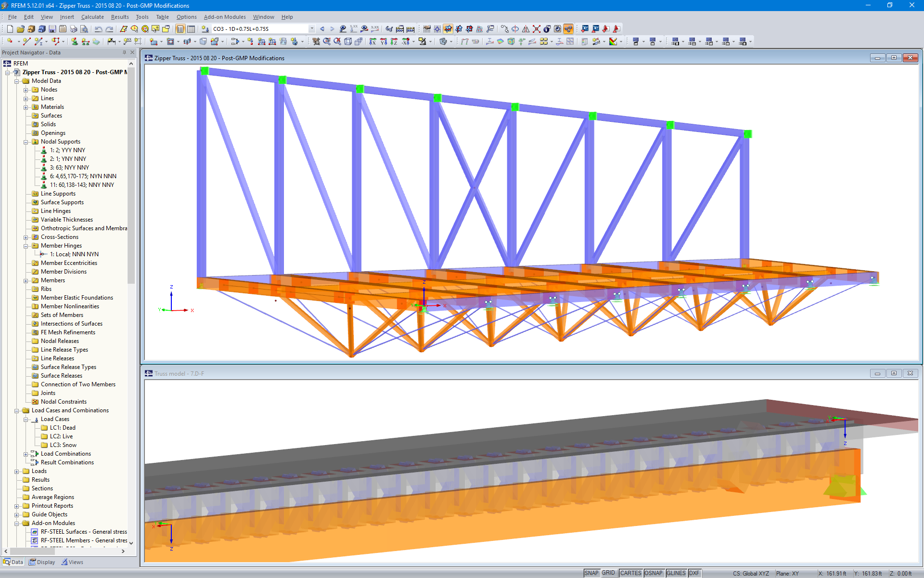Viewport: 924px width, 578px height.
Task: Click the Open file folder icon
Action: (x=20, y=29)
